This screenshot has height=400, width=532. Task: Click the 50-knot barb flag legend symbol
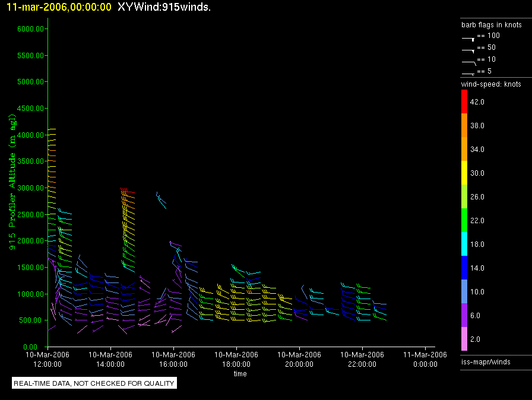click(468, 50)
